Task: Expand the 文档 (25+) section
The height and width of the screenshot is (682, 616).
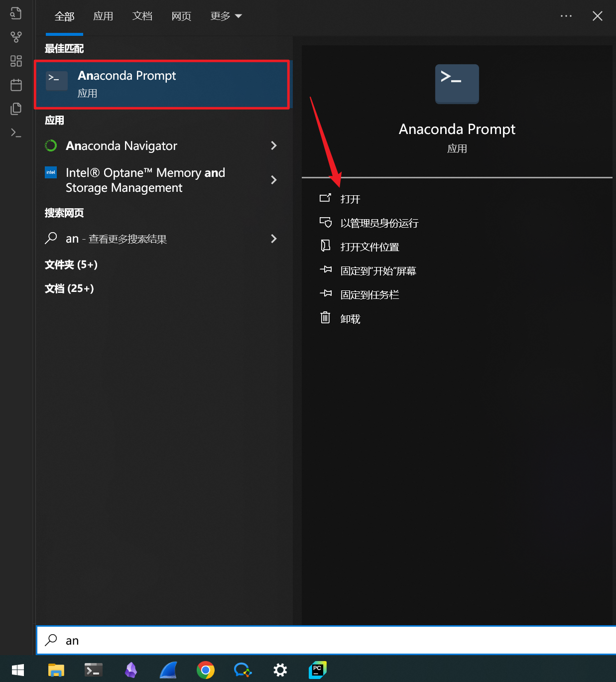Action: 69,288
